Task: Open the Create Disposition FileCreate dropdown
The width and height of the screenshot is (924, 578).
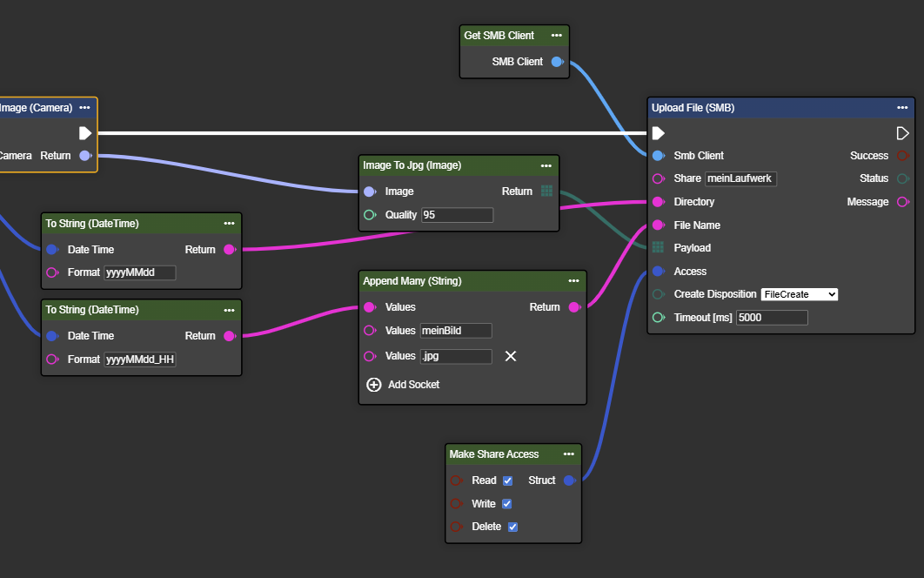Action: tap(799, 294)
